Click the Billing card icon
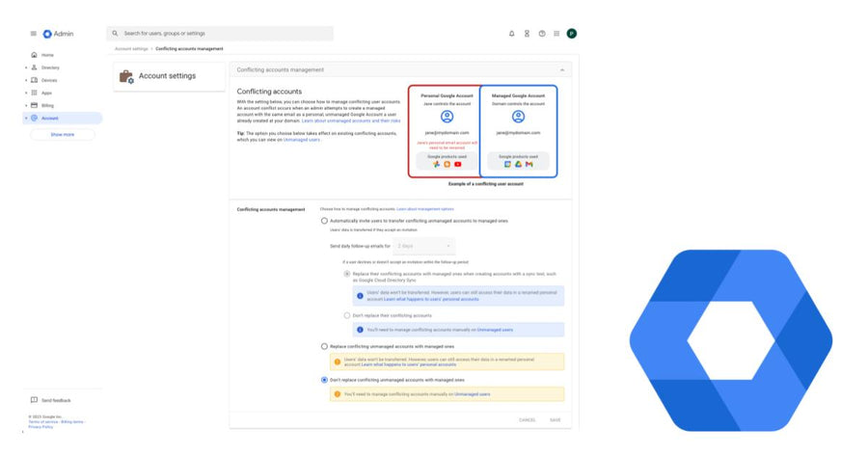 click(35, 105)
